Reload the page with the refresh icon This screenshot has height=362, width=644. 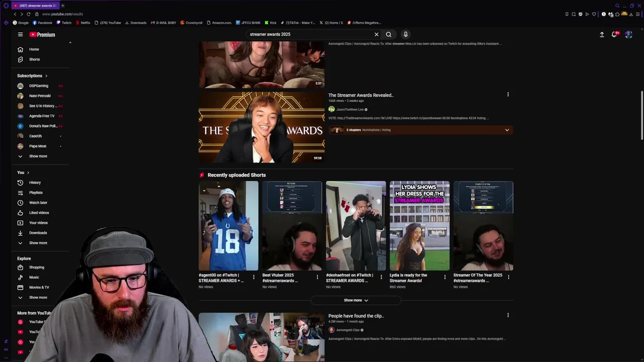(29, 14)
